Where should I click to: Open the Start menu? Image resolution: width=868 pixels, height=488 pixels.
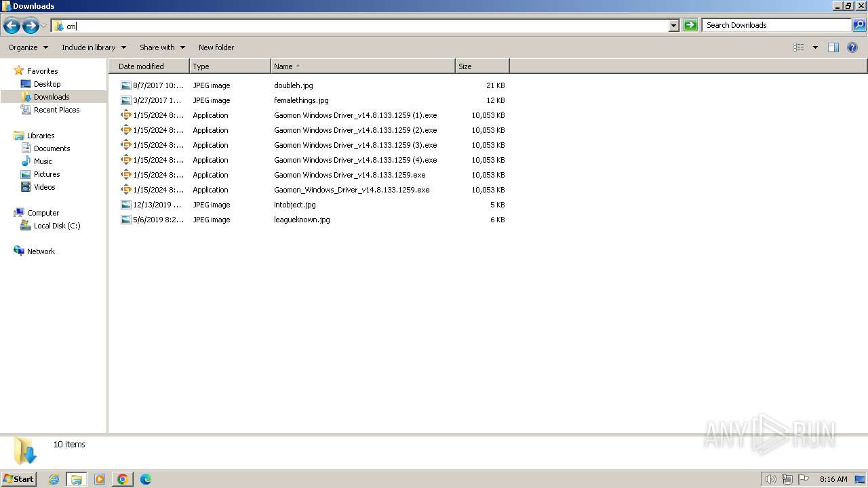coord(18,479)
